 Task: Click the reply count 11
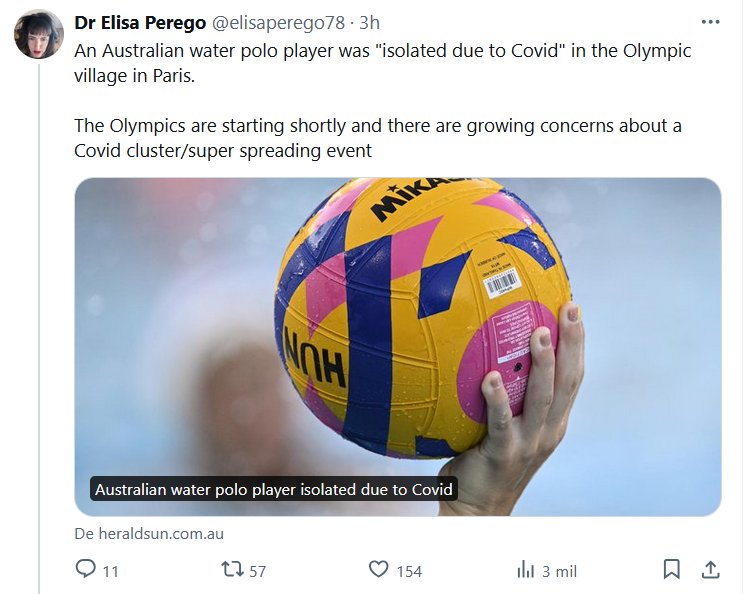(110, 571)
